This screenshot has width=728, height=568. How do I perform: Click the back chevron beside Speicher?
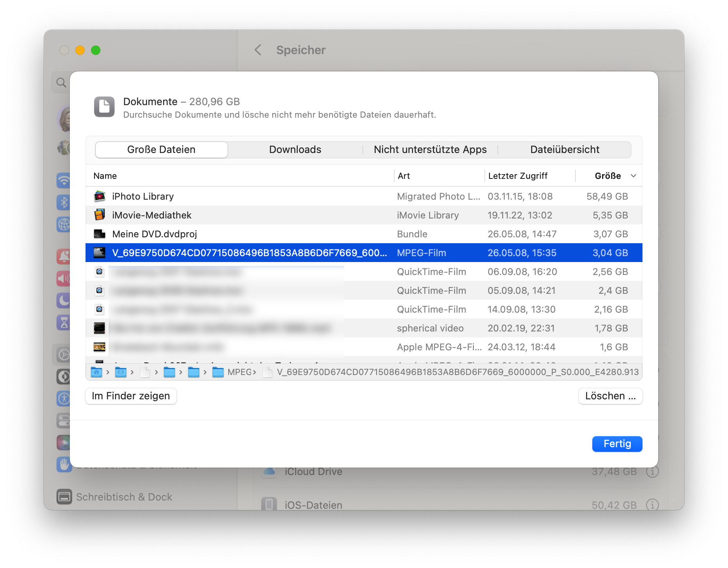(x=258, y=50)
